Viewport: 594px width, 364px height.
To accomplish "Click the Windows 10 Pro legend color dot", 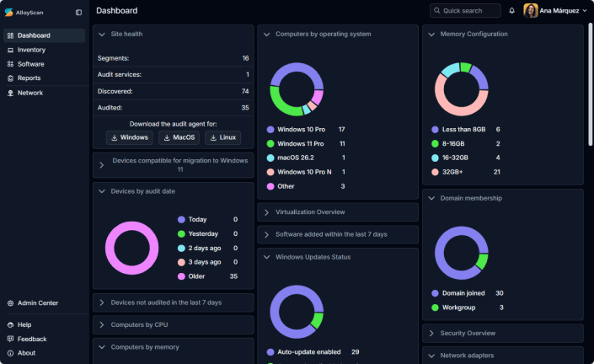I will pos(270,130).
